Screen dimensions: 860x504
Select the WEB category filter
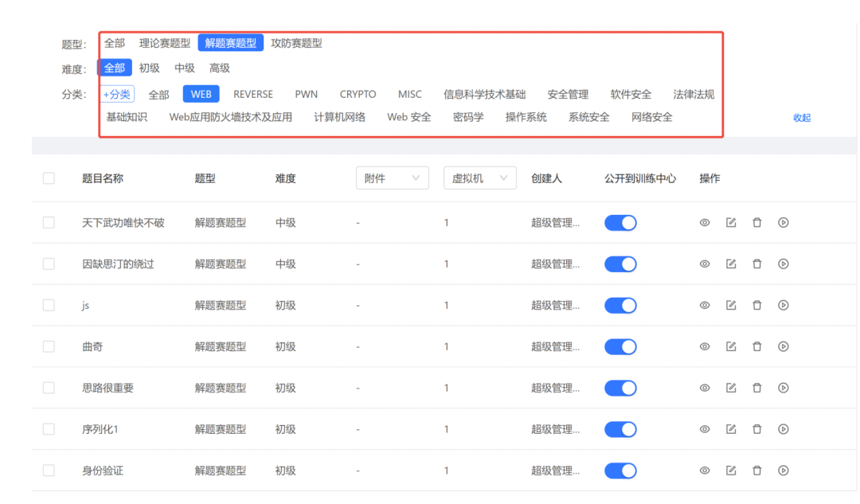pos(201,93)
